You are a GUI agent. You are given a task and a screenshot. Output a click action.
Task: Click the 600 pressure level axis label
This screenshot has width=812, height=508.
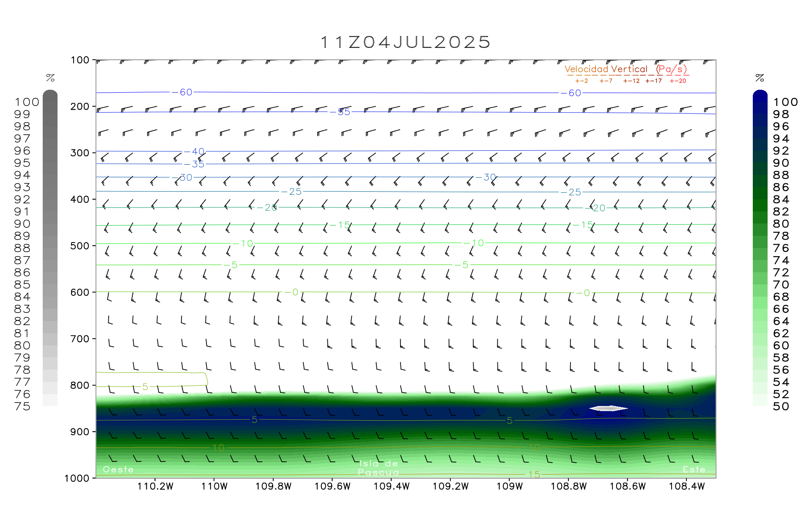80,293
